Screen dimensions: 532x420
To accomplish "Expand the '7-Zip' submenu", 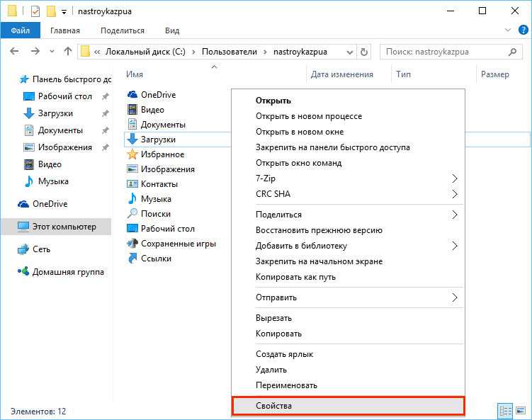I will click(x=348, y=178).
